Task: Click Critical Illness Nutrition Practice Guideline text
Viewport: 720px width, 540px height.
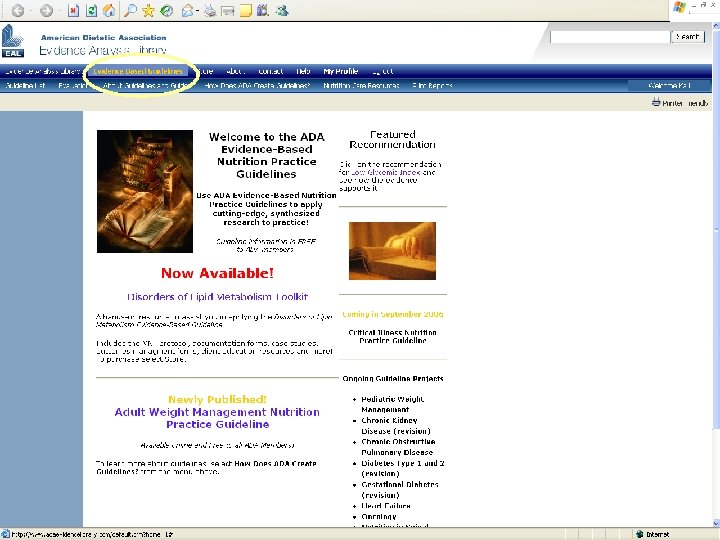Action: tap(393, 337)
